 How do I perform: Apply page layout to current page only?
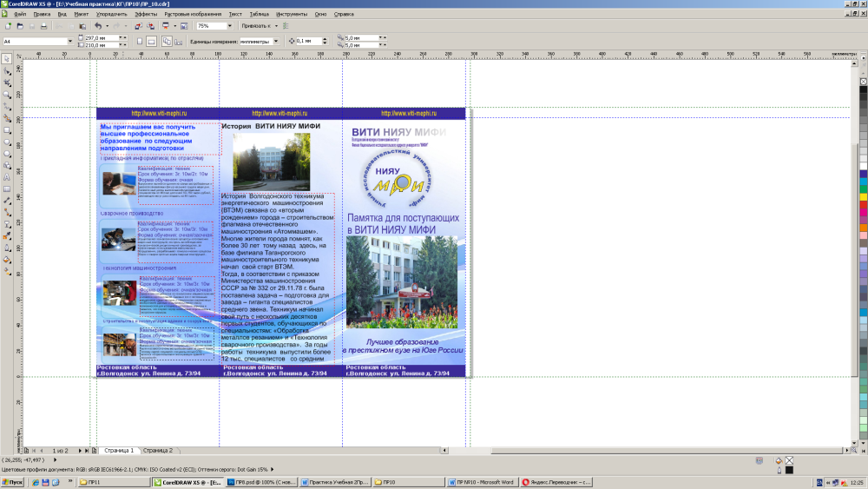coord(178,41)
